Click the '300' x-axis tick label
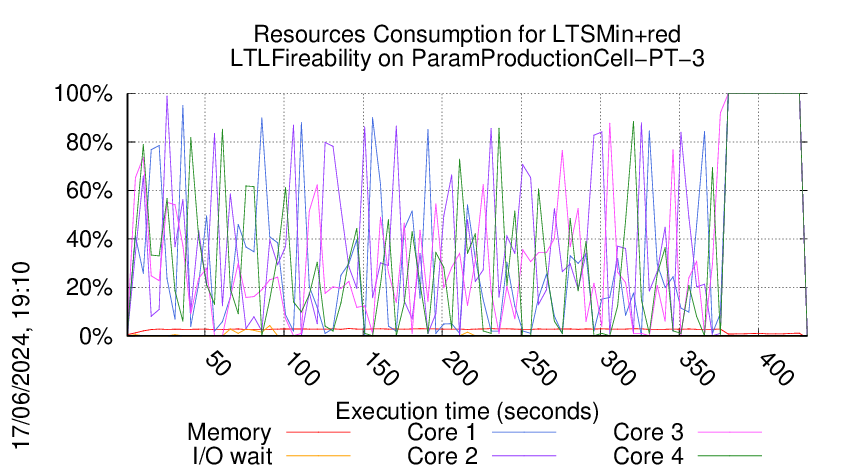 click(619, 369)
